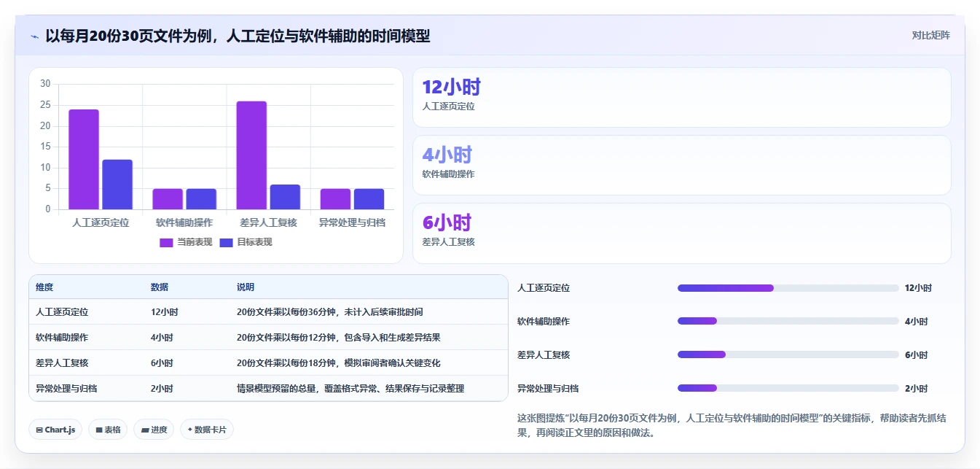Click the bird icon beside the title

point(34,36)
